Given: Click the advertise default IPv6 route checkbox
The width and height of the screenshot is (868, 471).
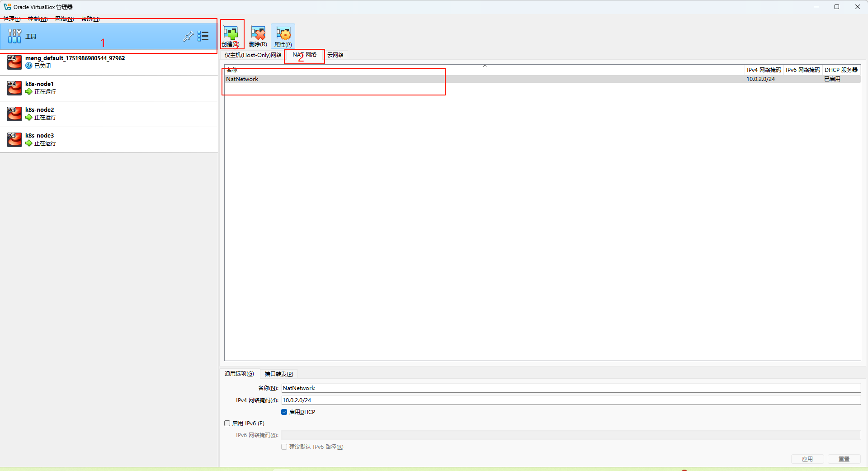Looking at the screenshot, I should coord(284,447).
